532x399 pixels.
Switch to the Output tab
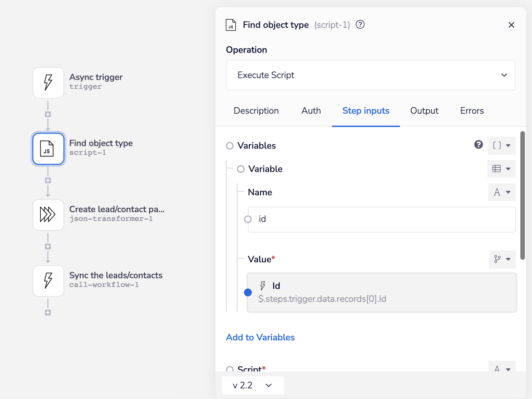(424, 111)
